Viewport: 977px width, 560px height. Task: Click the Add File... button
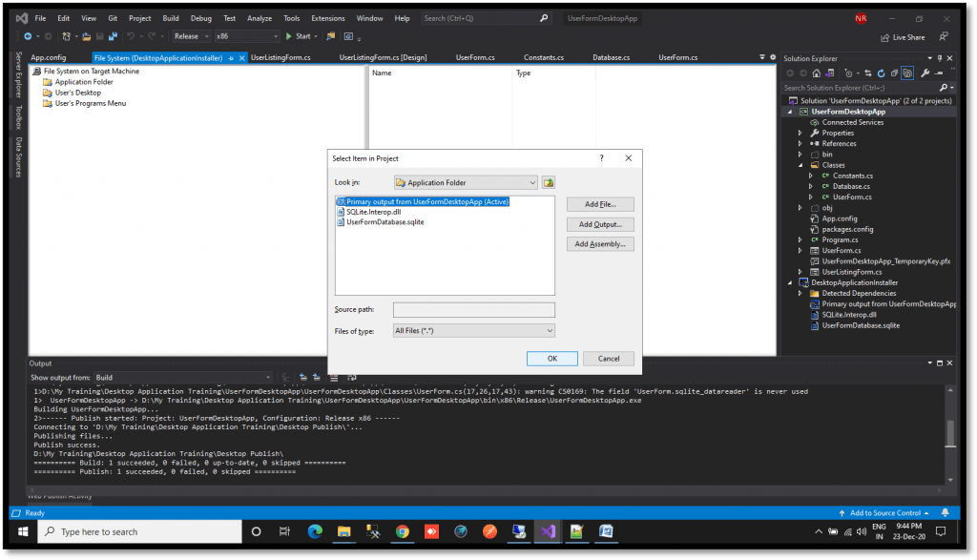(600, 204)
